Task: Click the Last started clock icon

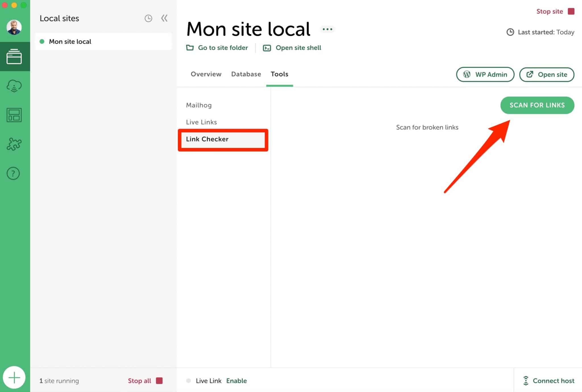Action: [510, 32]
